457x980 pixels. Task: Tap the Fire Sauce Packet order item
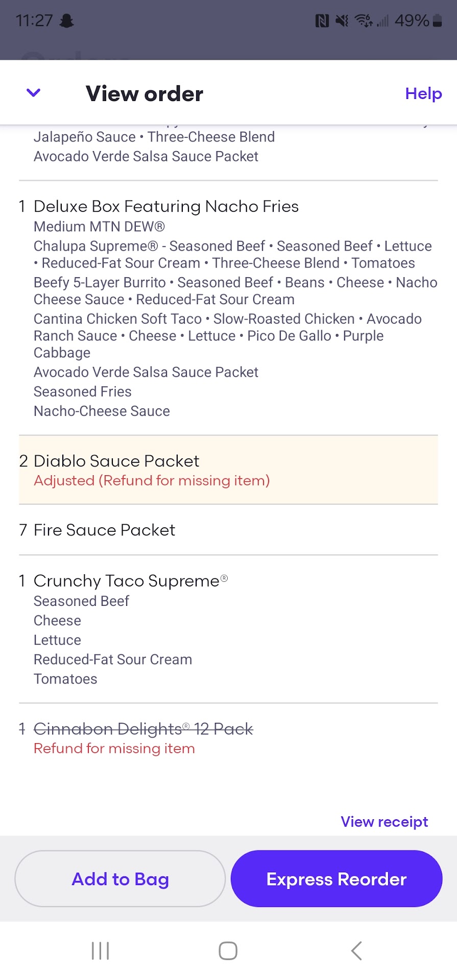pyautogui.click(x=104, y=530)
